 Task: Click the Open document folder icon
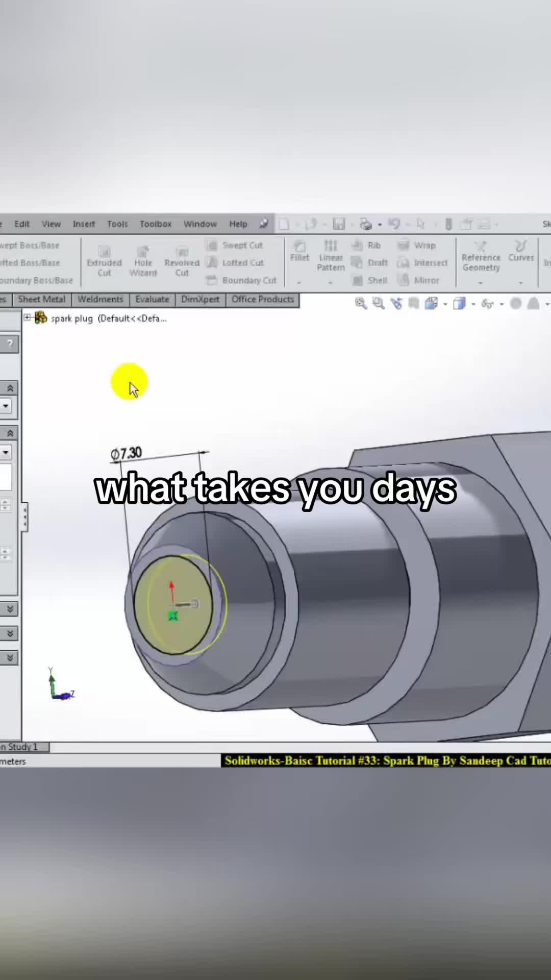click(311, 224)
